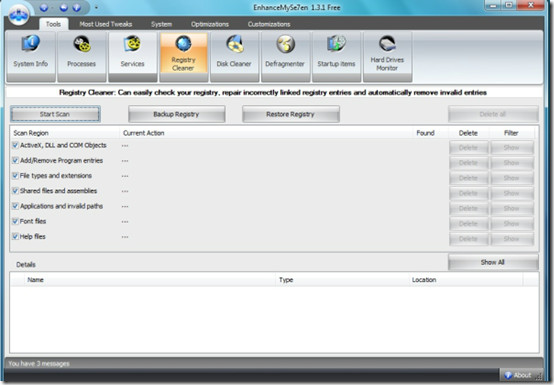Open the Hard Drives Monitor tool
Image resolution: width=554 pixels, height=385 pixels.
(x=387, y=57)
